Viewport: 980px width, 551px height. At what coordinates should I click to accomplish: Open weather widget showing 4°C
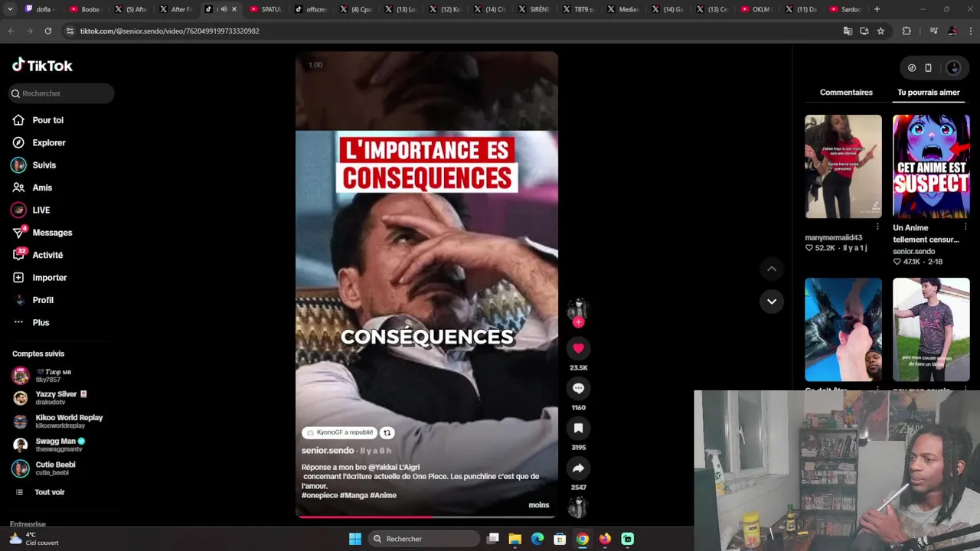(x=34, y=539)
